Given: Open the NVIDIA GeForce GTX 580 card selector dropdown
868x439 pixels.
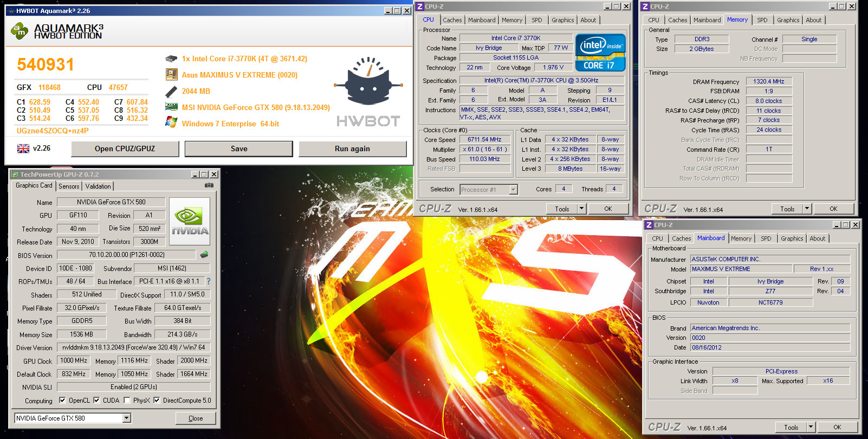Looking at the screenshot, I should click(x=126, y=418).
